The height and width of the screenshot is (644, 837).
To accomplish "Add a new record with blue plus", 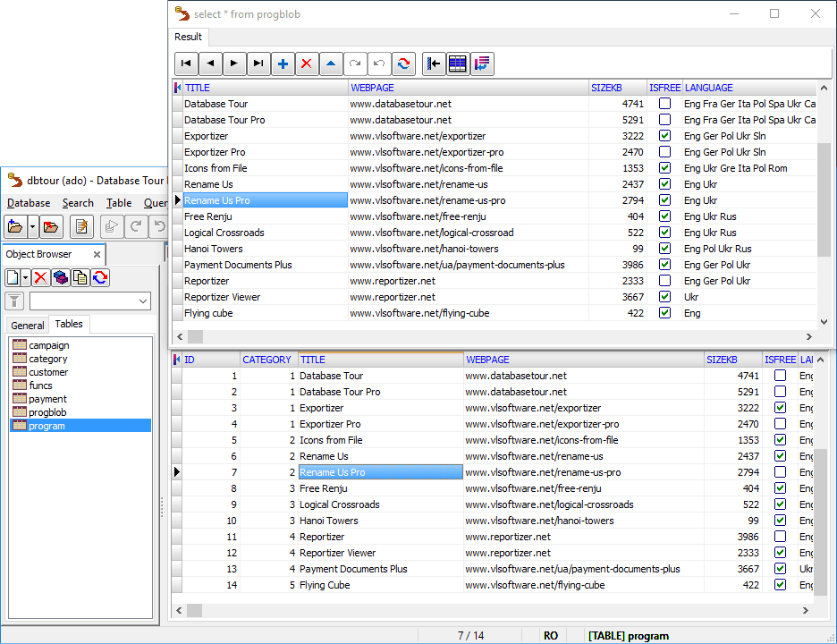I will [283, 64].
